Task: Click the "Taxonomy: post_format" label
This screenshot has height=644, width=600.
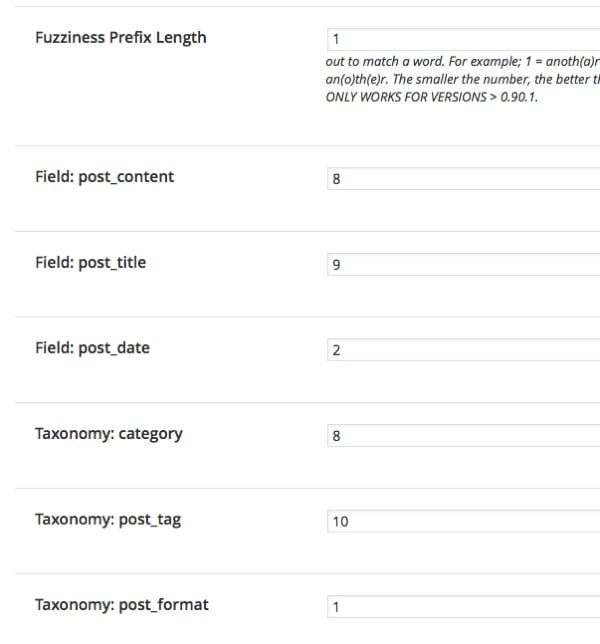Action: (122, 605)
